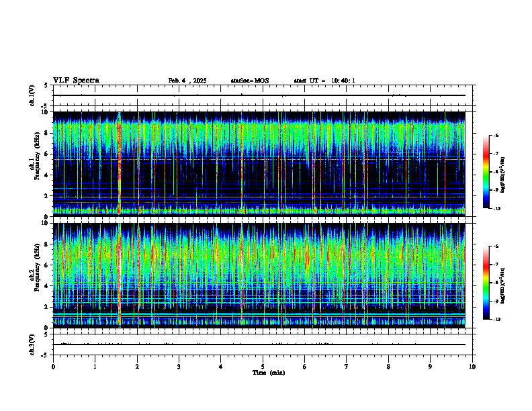Click time axis tick label "1"
532x411 pixels.
tap(95, 367)
